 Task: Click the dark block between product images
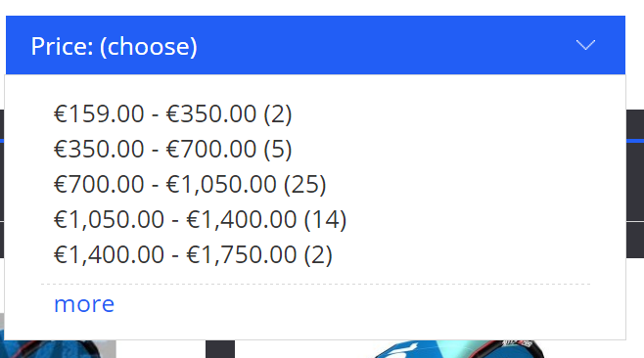(x=220, y=349)
